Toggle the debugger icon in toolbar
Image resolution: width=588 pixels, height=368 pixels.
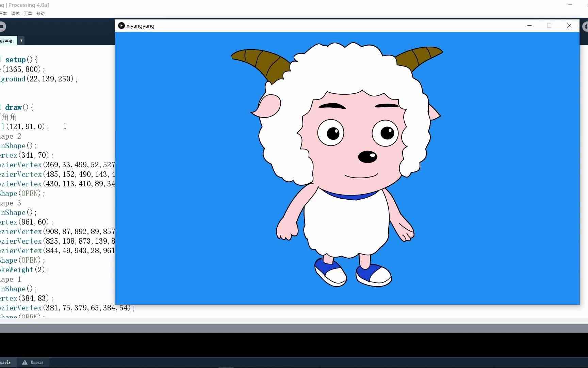tap(586, 27)
